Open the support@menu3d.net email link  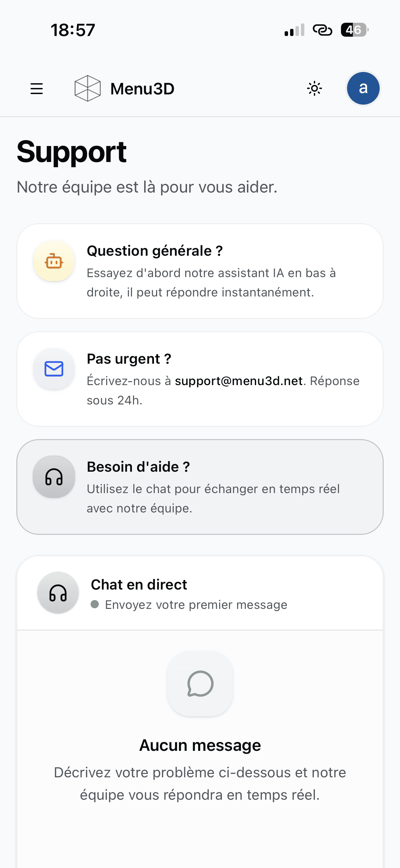tap(239, 381)
